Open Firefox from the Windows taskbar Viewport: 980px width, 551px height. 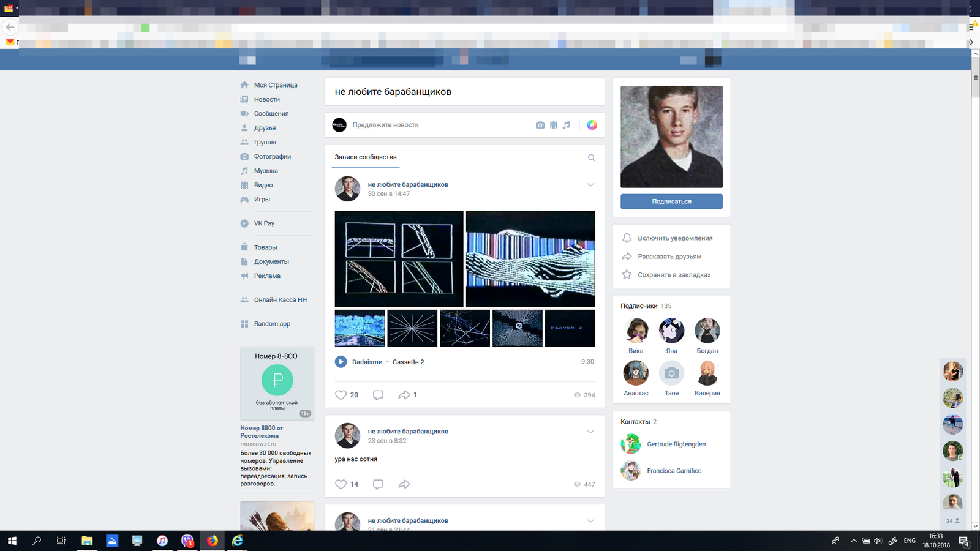click(212, 541)
